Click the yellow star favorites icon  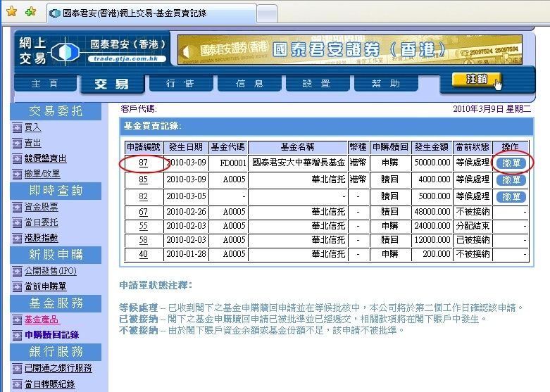(x=11, y=11)
